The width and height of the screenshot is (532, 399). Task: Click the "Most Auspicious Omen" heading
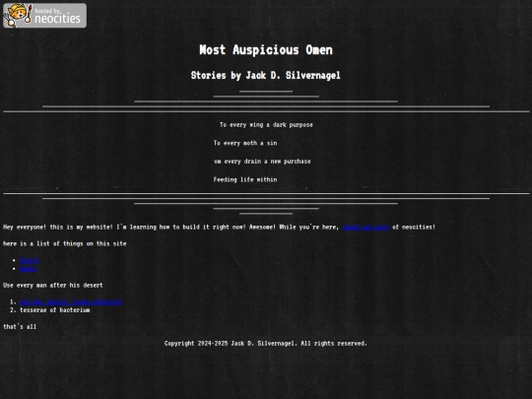tap(266, 50)
